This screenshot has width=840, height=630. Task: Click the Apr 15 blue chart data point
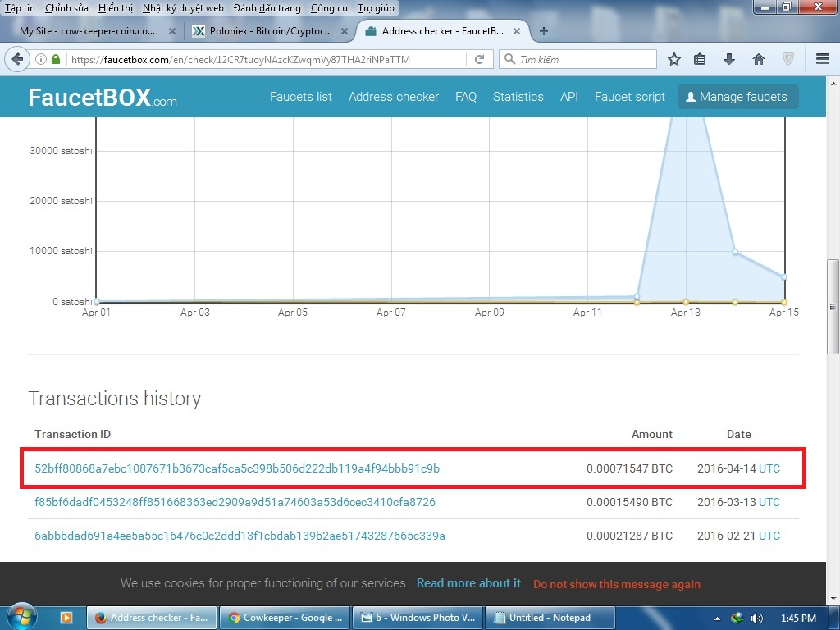click(784, 277)
